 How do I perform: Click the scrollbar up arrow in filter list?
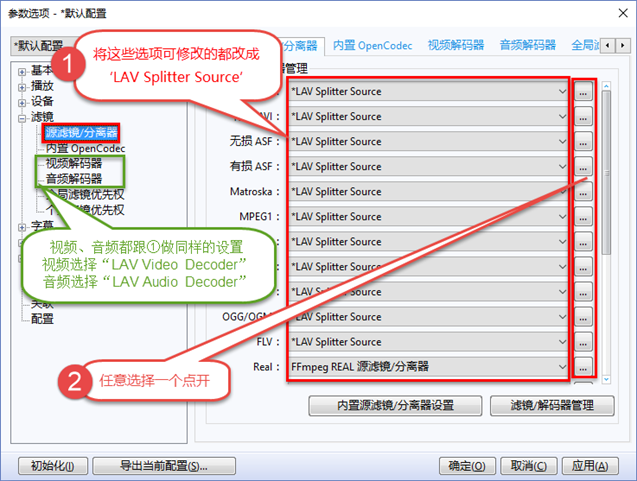pyautogui.click(x=606, y=86)
